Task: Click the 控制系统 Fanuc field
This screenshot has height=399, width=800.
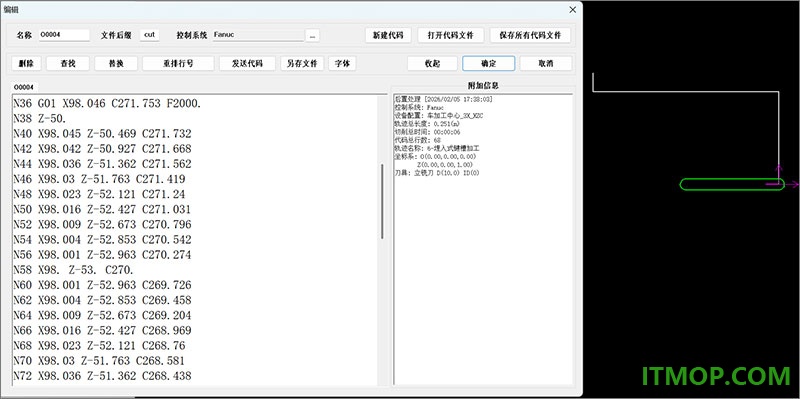Action: 258,35
